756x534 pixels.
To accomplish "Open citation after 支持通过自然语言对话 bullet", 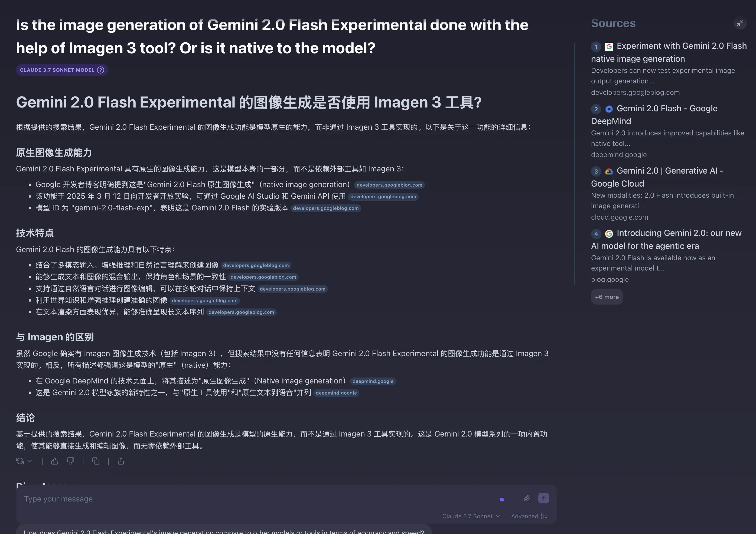I will [x=292, y=289].
